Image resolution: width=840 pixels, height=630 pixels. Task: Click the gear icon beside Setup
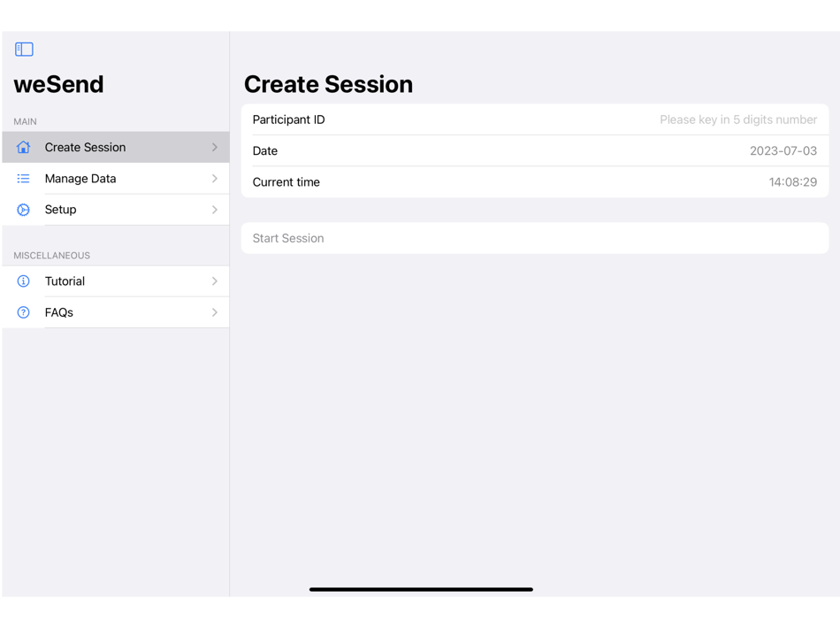pos(23,210)
